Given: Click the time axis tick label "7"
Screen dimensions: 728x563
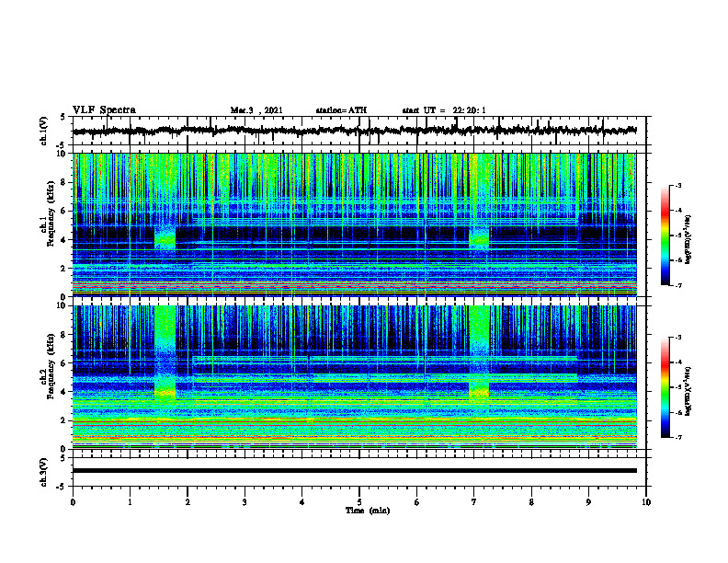Looking at the screenshot, I should pos(474,502).
